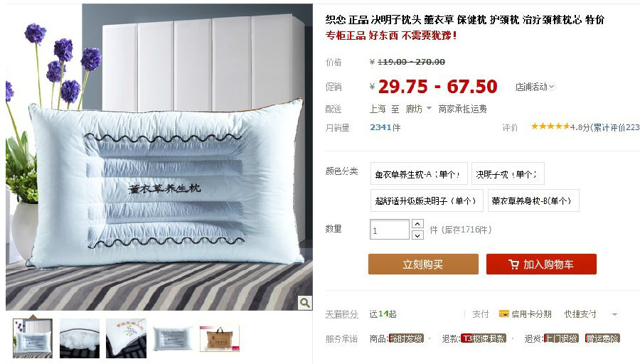
Task: Click the credit card icon beside 信用卡分期
Action: (x=504, y=314)
